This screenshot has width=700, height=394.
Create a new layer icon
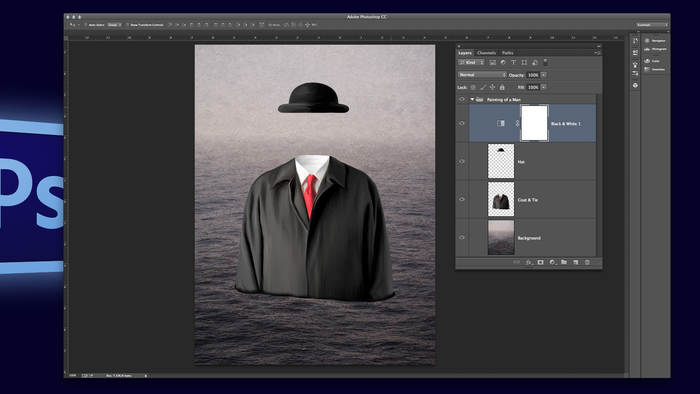575,262
